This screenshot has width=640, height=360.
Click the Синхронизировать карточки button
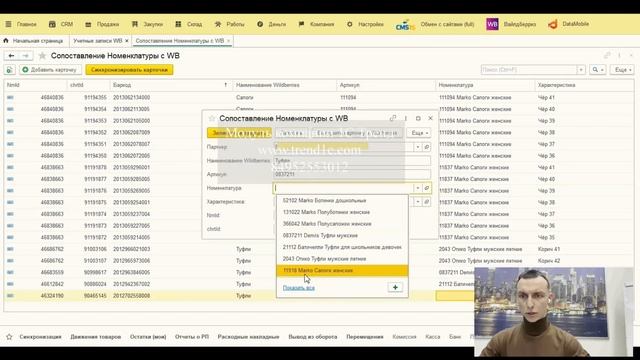pyautogui.click(x=129, y=70)
